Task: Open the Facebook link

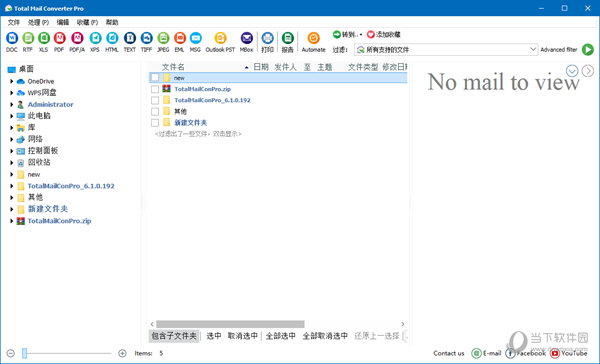Action: pyautogui.click(x=526, y=353)
